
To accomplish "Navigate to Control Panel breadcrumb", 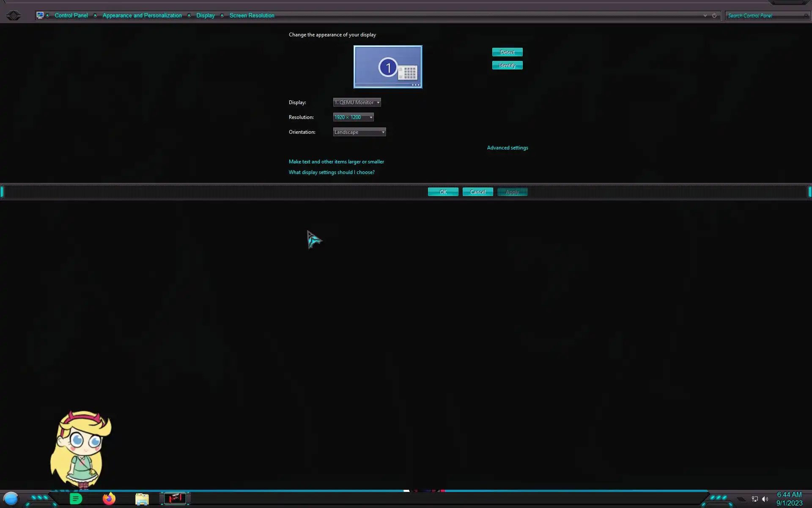I will (x=71, y=16).
